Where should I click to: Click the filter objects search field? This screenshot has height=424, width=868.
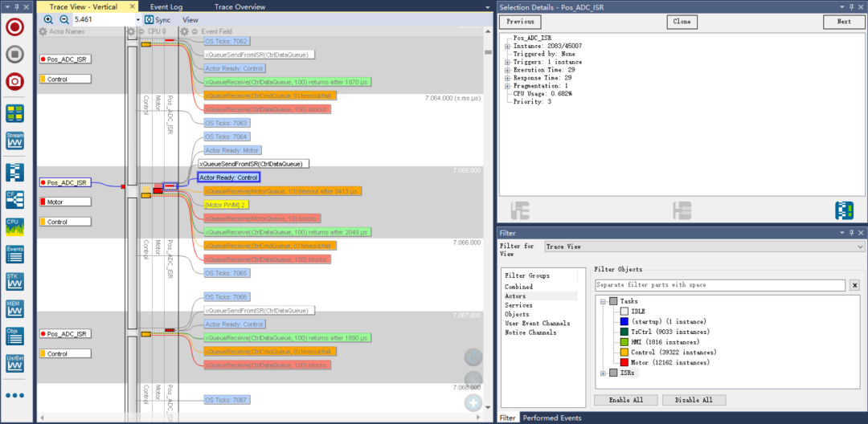(x=720, y=285)
